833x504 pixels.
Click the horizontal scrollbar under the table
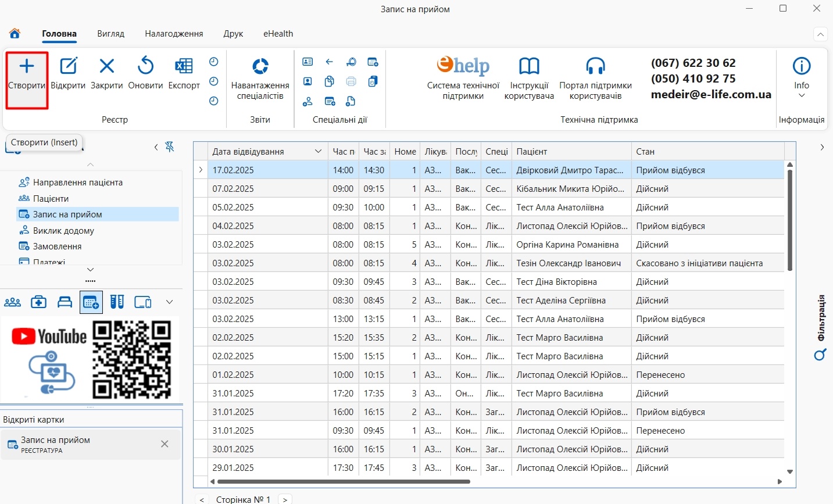(344, 481)
